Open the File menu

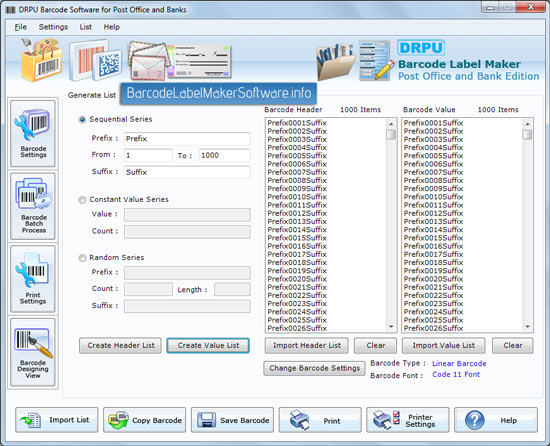[x=20, y=27]
